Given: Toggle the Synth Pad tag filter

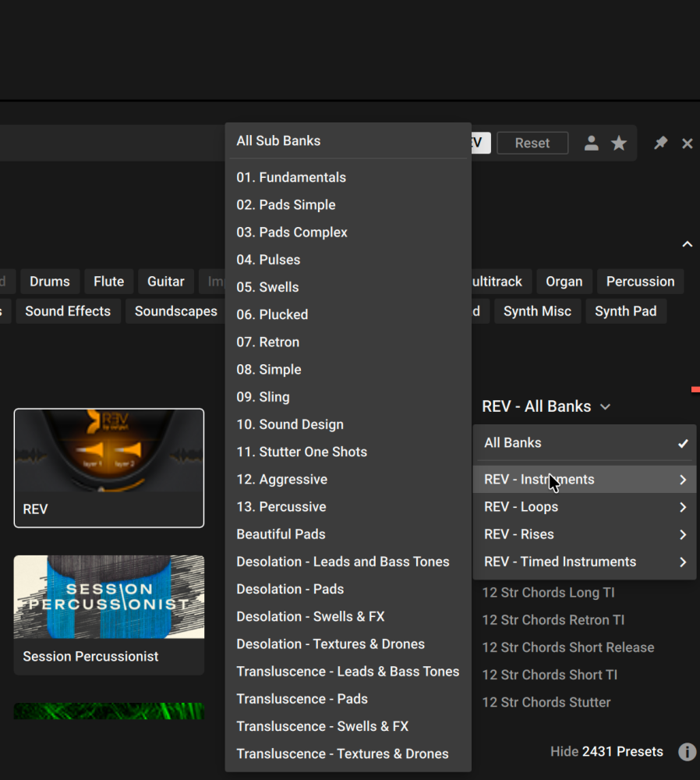Looking at the screenshot, I should [x=626, y=311].
